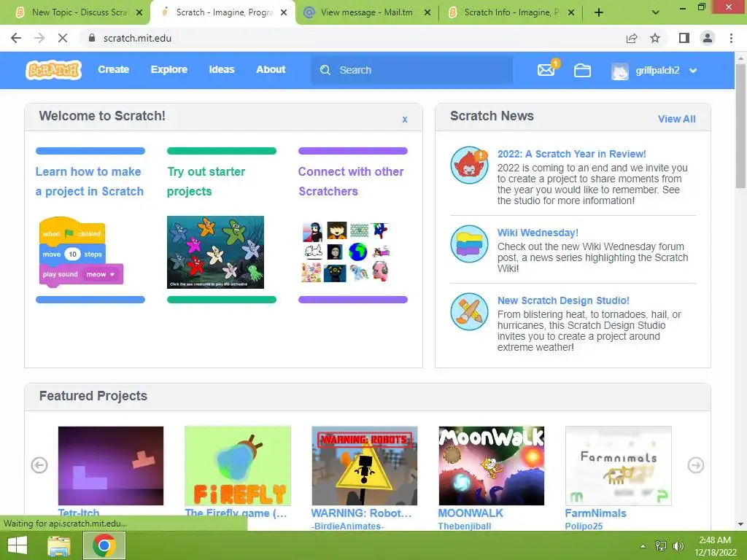
Task: Stop loading the page
Action: coord(63,38)
